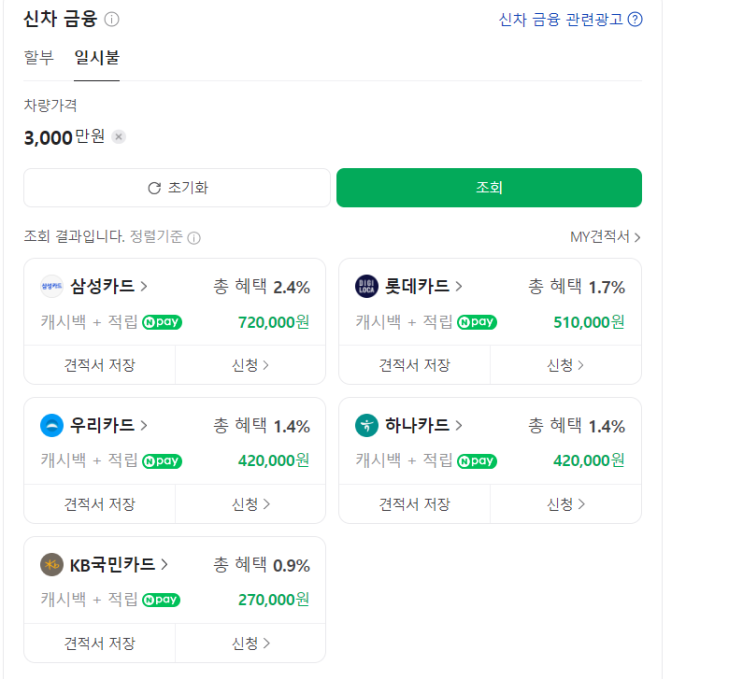This screenshot has width=743, height=679.
Task: Click the 우리카드 logo icon
Action: tap(52, 426)
